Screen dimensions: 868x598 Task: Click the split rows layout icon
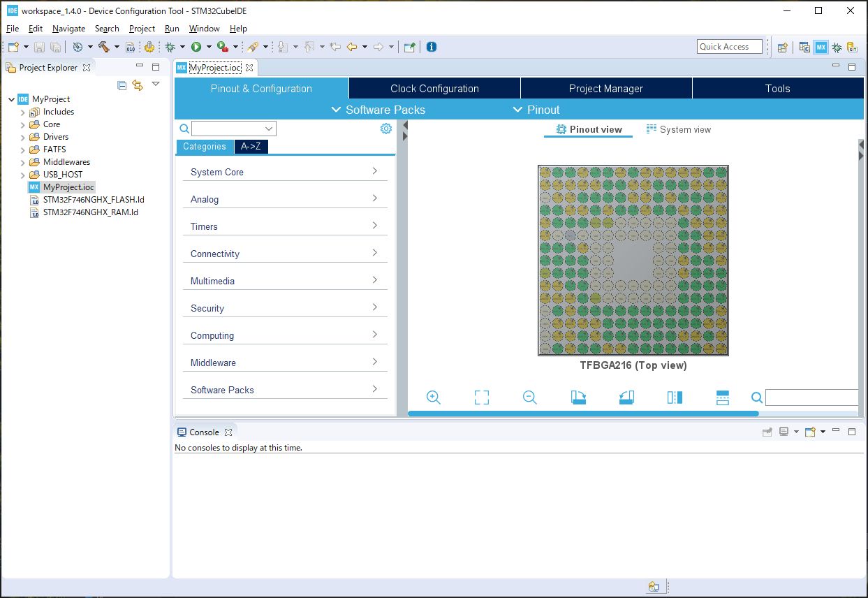click(723, 398)
